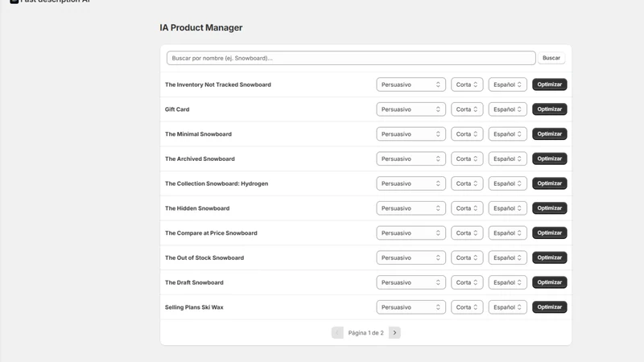Image resolution: width=644 pixels, height=362 pixels.
Task: Optimize The Inventory Not Tracked Snowboard
Action: coord(550,84)
